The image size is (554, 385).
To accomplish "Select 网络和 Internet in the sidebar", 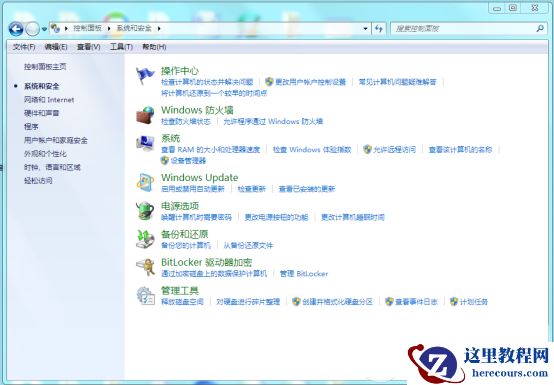I will click(49, 100).
